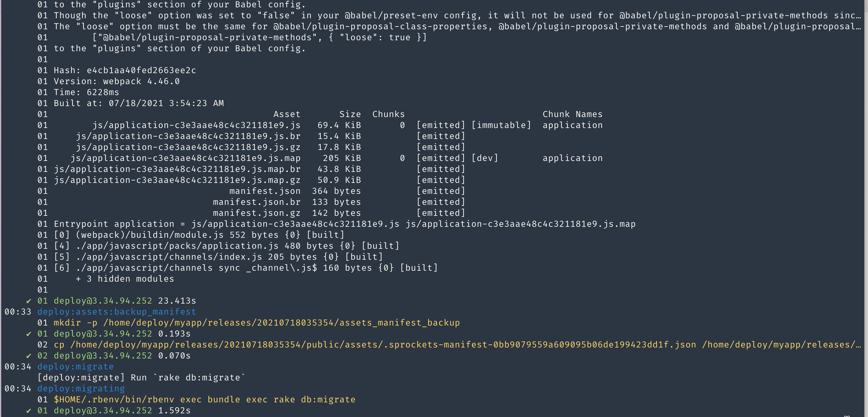Click the 364 bytes manifest.json asset name
The width and height of the screenshot is (868, 417).
tap(265, 191)
